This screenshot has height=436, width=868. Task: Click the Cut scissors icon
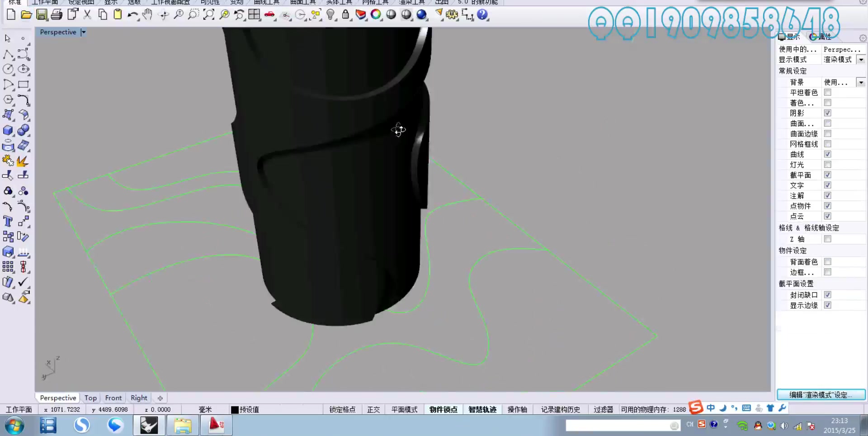click(88, 14)
